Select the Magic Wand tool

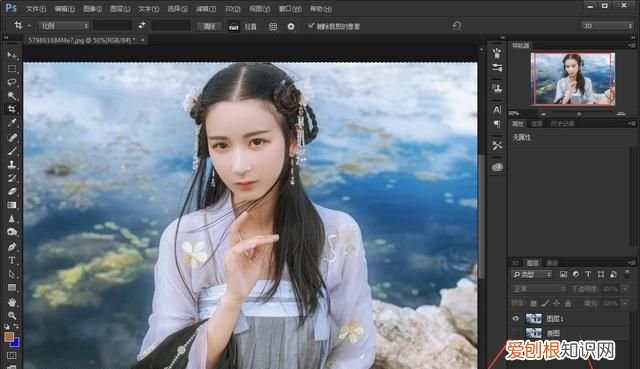click(x=12, y=96)
